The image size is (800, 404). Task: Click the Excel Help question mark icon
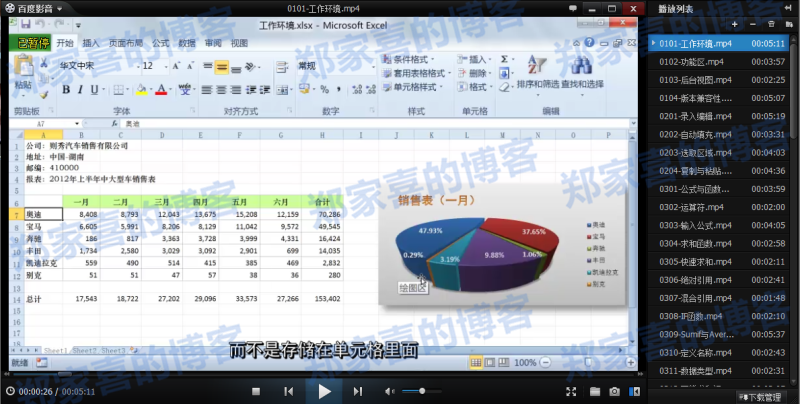589,43
